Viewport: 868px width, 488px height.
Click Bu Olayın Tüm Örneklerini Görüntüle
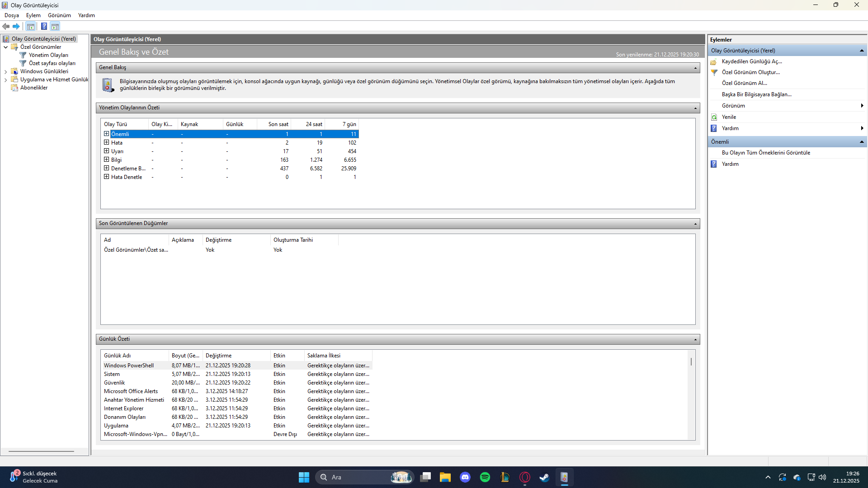(x=766, y=153)
